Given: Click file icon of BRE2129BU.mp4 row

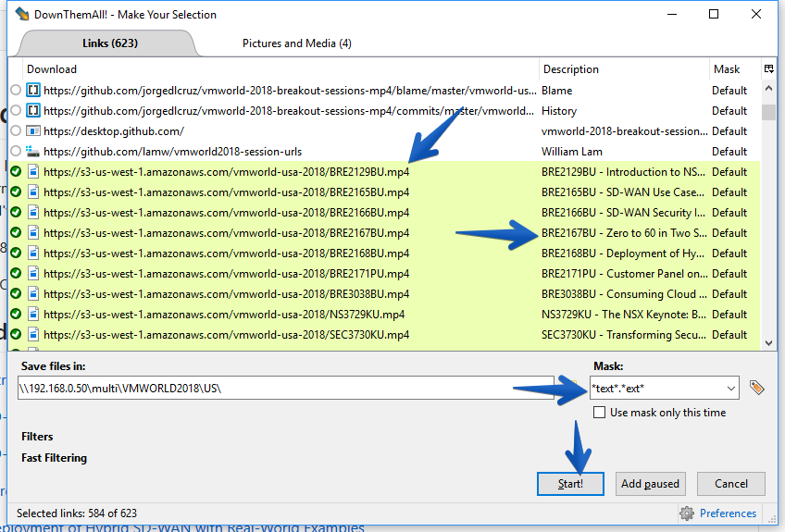Looking at the screenshot, I should 33,172.
